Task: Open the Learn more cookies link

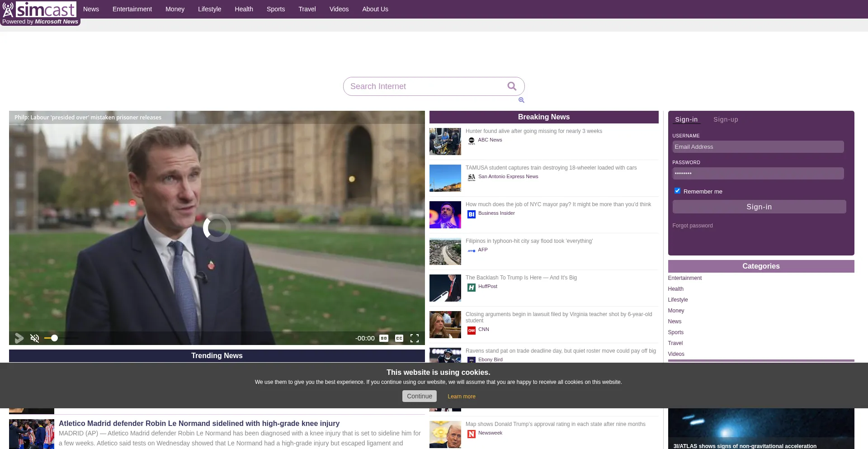Action: (461, 397)
